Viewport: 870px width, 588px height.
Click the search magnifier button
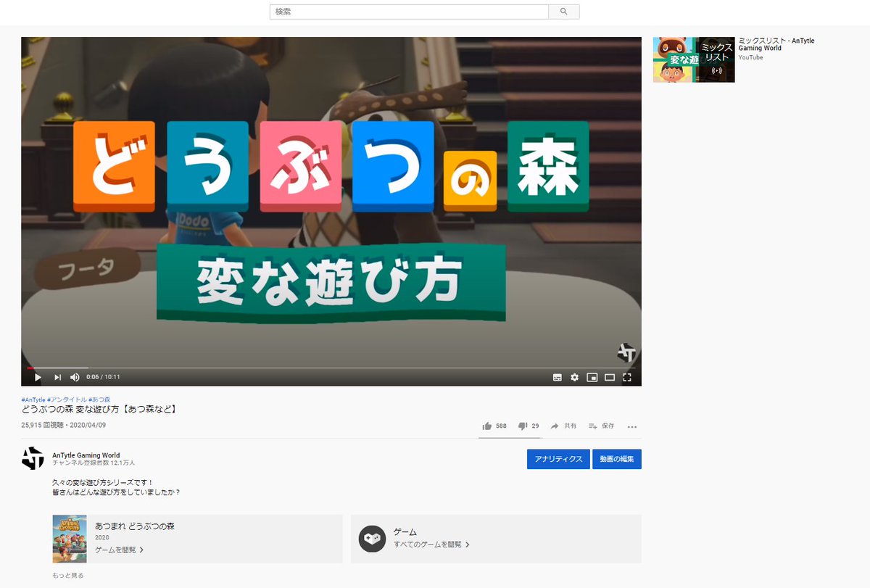coord(564,12)
